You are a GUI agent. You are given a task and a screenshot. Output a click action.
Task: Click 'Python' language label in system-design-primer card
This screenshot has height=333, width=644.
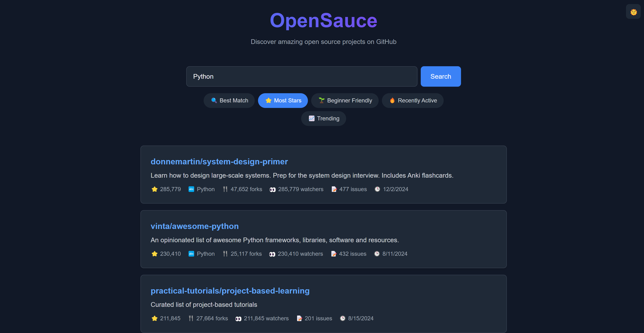pyautogui.click(x=205, y=189)
